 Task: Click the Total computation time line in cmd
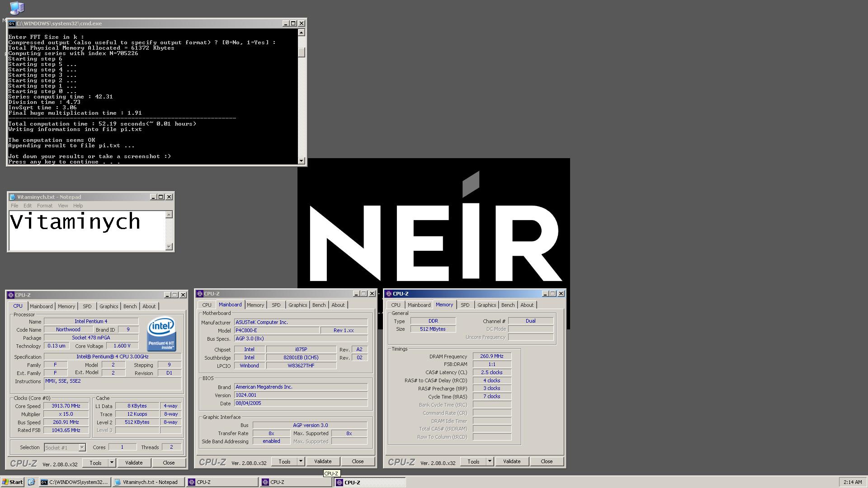(102, 124)
